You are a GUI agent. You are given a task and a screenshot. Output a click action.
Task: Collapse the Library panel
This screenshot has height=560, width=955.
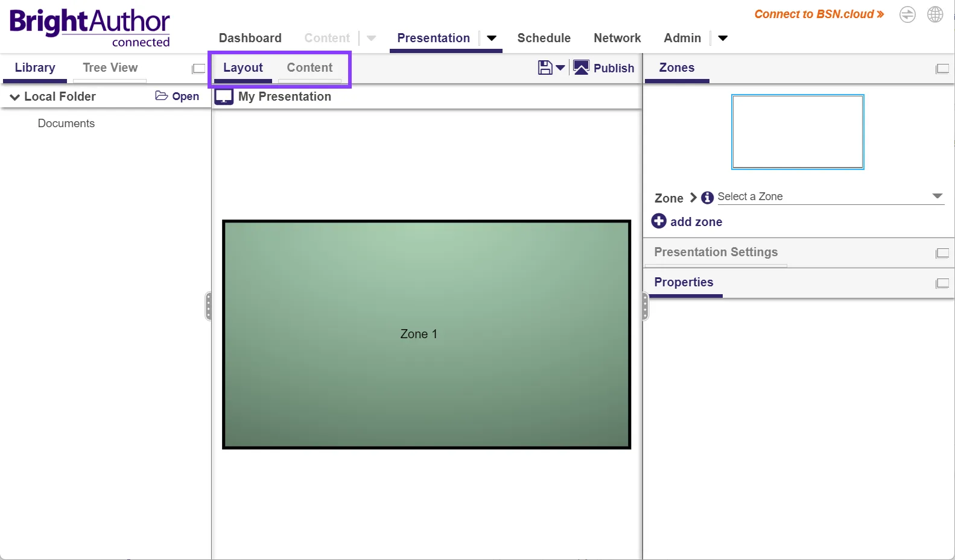coord(198,69)
